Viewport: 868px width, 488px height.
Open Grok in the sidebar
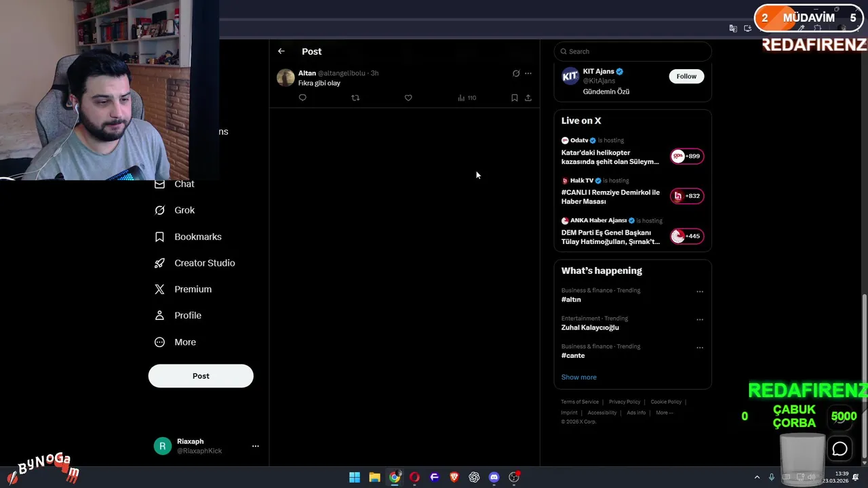(x=175, y=210)
